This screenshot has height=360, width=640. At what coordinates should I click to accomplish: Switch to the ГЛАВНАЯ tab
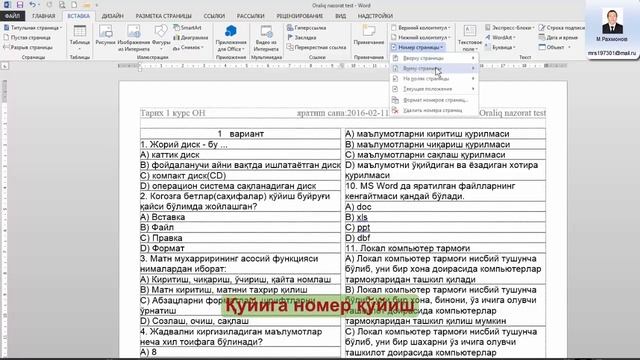[44, 16]
